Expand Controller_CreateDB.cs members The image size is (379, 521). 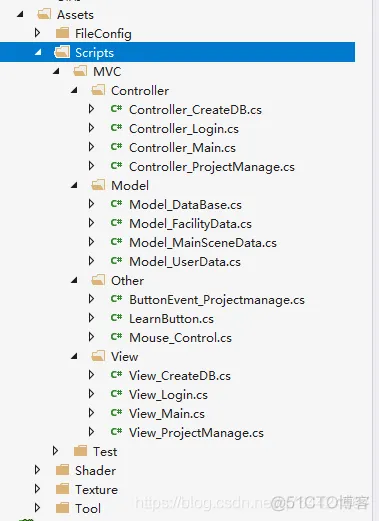[x=91, y=109]
